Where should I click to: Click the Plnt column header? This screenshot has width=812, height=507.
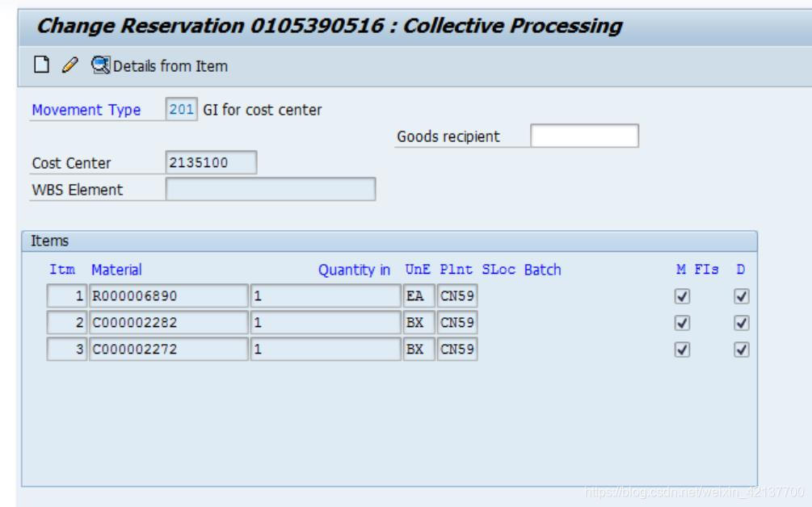[456, 270]
